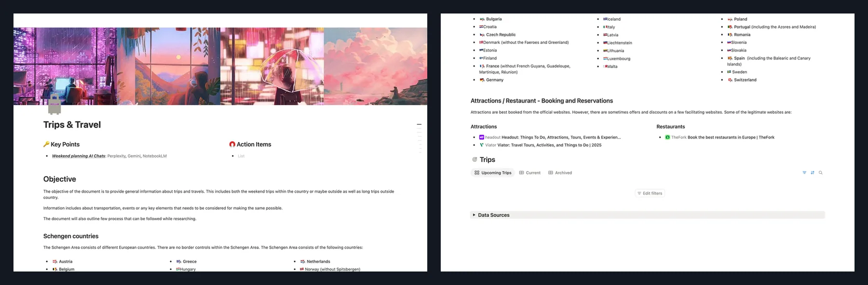The image size is (868, 285).
Task: Click the Bulgaria flag icon
Action: (482, 19)
